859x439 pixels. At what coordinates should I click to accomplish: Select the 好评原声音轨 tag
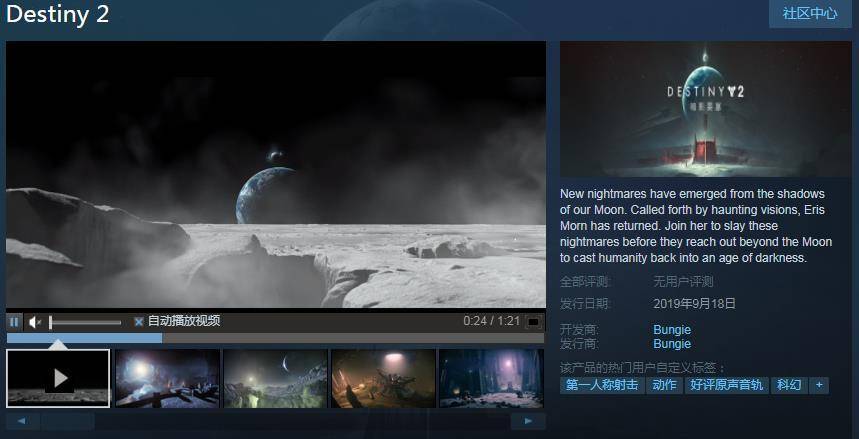pos(726,385)
